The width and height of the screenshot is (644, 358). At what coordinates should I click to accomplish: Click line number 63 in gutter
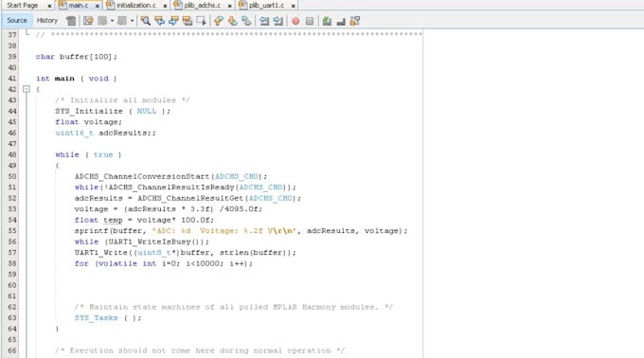point(12,318)
